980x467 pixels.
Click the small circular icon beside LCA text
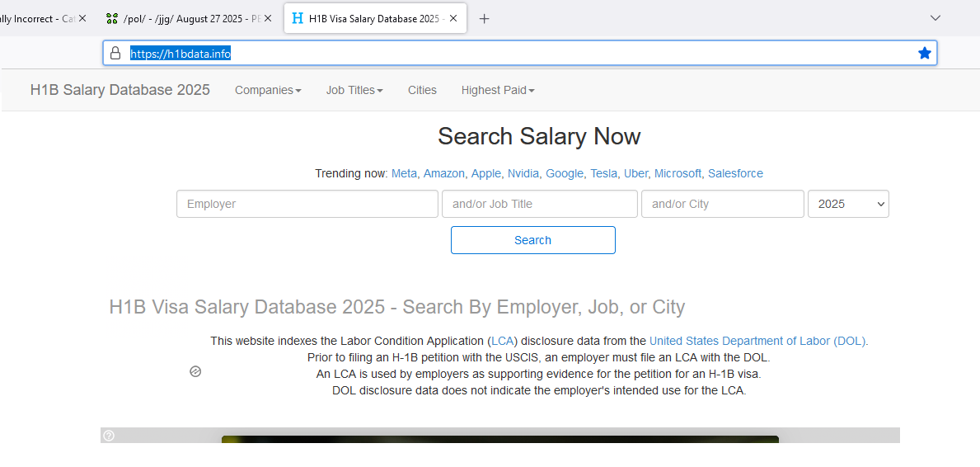click(195, 372)
